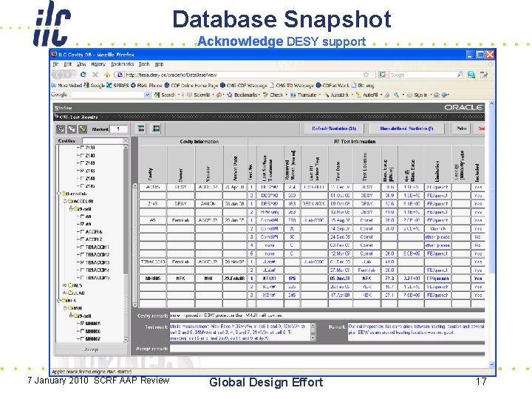
Task: Click the layout icon left of Default Statistics
Action: coord(156,129)
